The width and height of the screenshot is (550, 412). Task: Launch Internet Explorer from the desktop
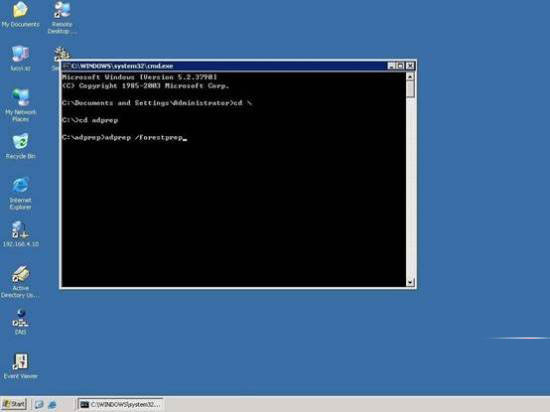(x=20, y=194)
